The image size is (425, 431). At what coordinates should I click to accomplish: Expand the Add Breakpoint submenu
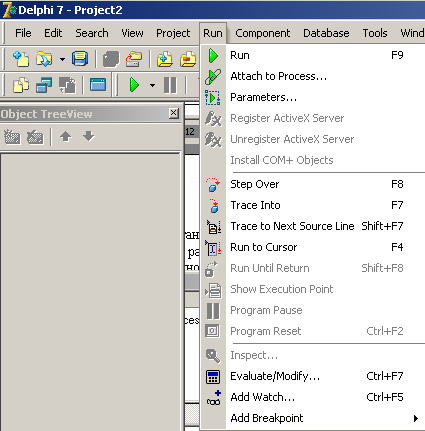(x=313, y=418)
